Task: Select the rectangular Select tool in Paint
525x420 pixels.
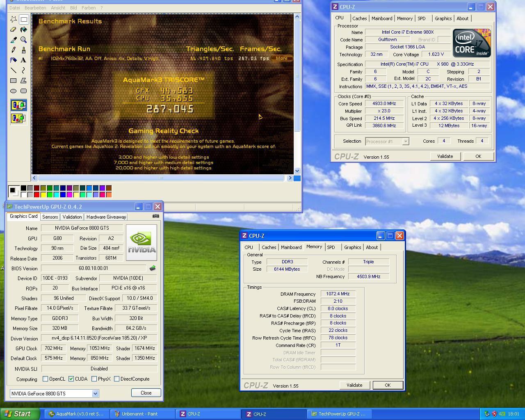Action: (x=24, y=19)
